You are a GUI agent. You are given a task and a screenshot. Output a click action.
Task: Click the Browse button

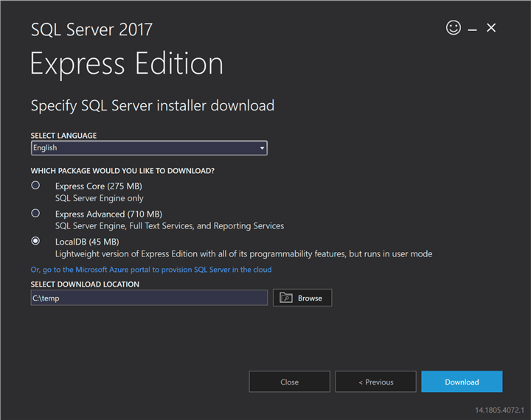pos(302,298)
